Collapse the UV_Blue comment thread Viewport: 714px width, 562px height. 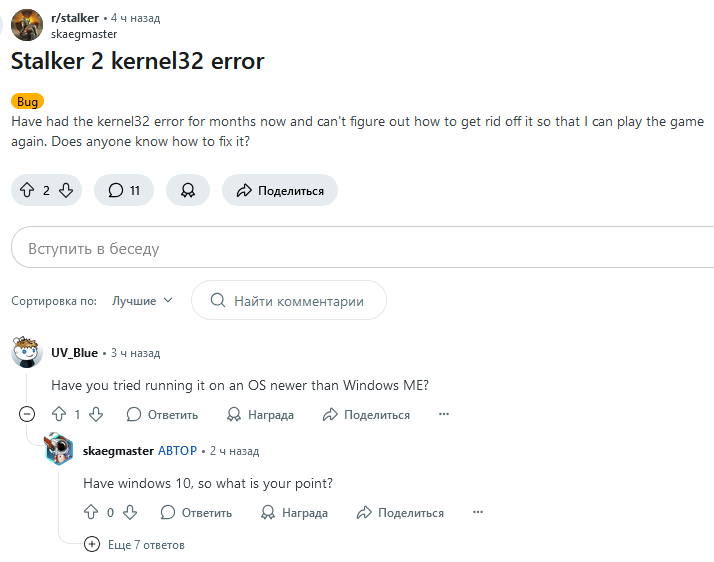pos(28,414)
